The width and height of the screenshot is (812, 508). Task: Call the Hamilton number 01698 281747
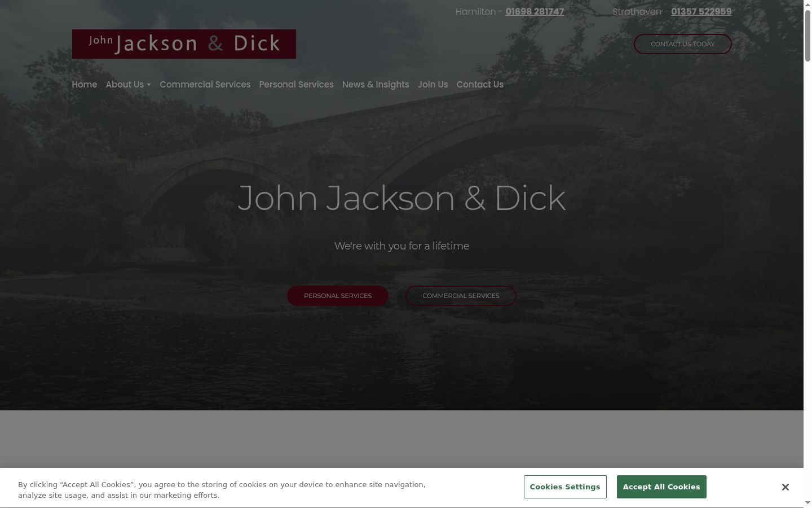[x=535, y=12]
